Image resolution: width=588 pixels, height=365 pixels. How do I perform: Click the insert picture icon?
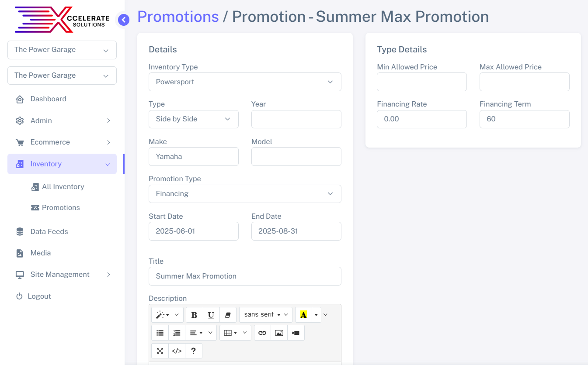[x=279, y=333]
